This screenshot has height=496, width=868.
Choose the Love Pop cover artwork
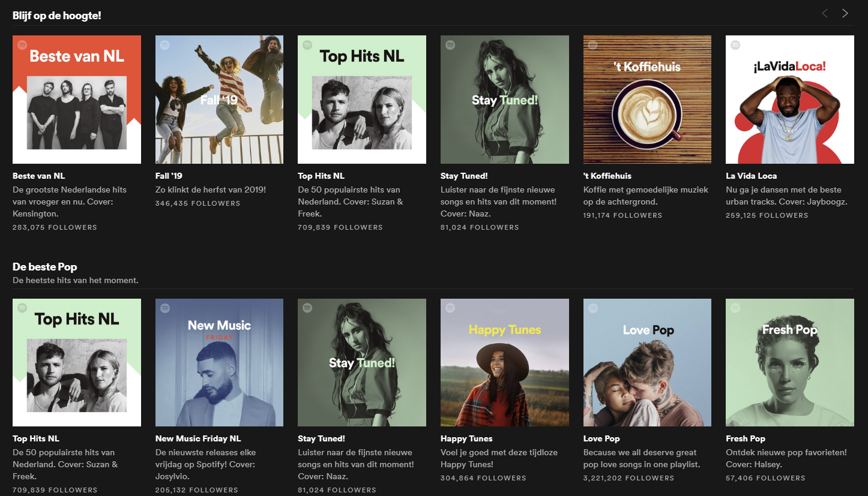click(x=647, y=362)
